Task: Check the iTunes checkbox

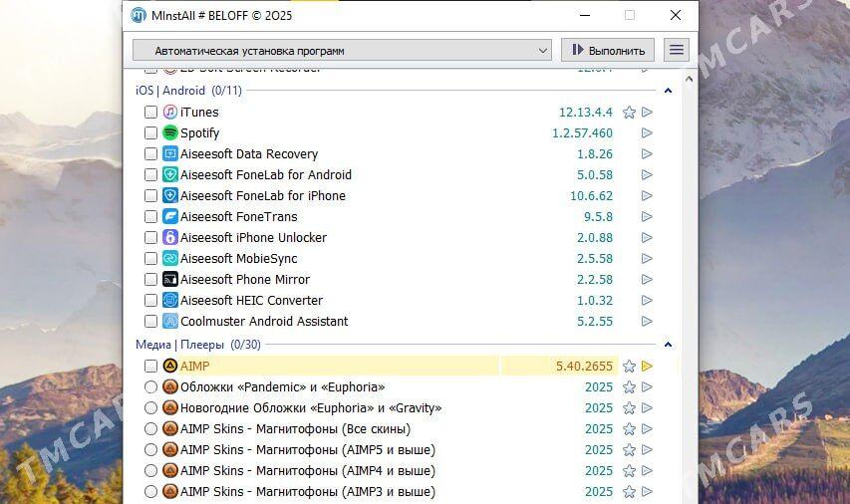Action: click(x=150, y=113)
